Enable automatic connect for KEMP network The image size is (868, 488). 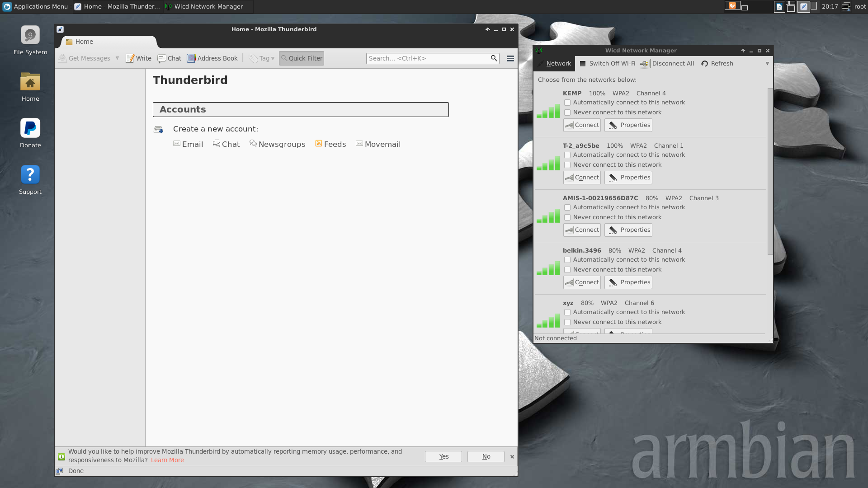tap(567, 103)
